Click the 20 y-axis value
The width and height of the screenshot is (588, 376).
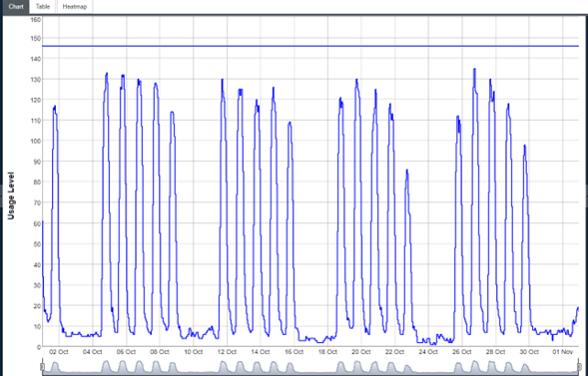click(37, 305)
